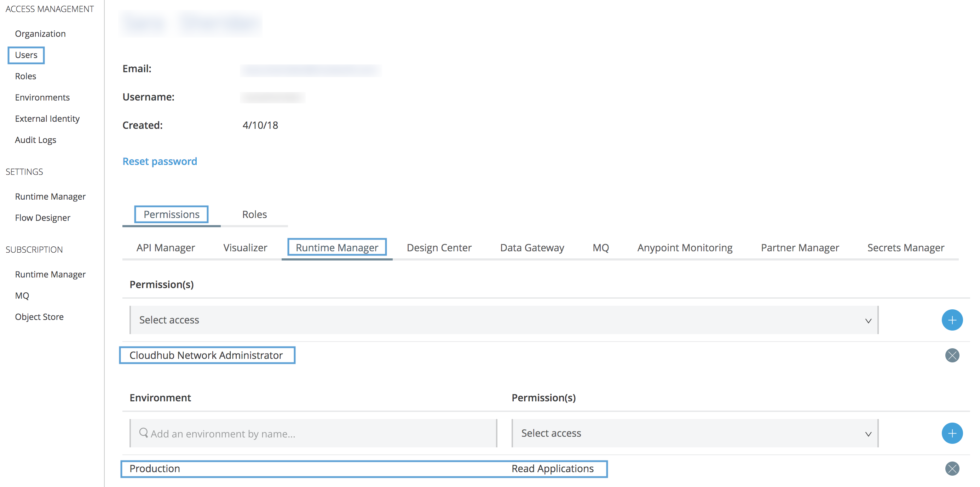Go to Flow Designer settings
Screen dimensions: 980x487
point(42,218)
